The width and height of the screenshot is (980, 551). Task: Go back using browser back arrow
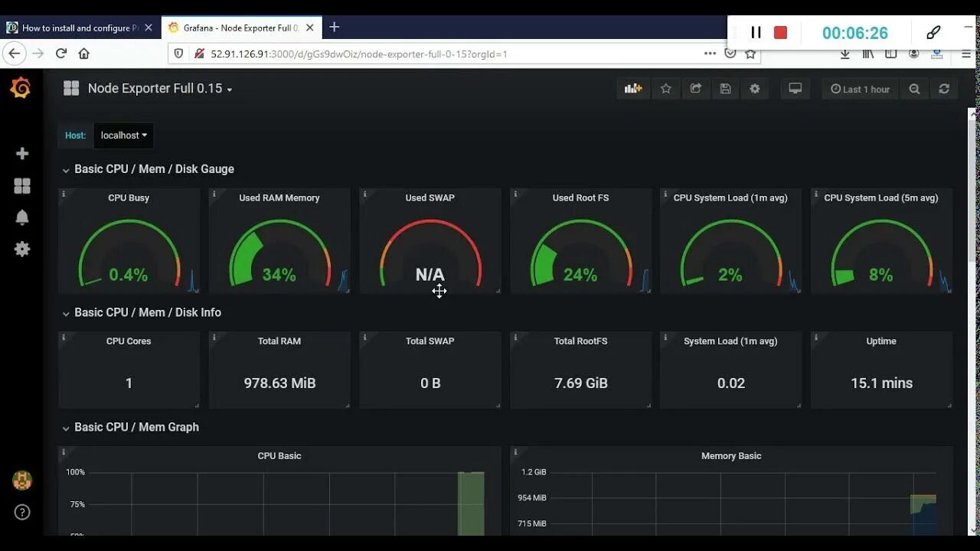click(15, 54)
